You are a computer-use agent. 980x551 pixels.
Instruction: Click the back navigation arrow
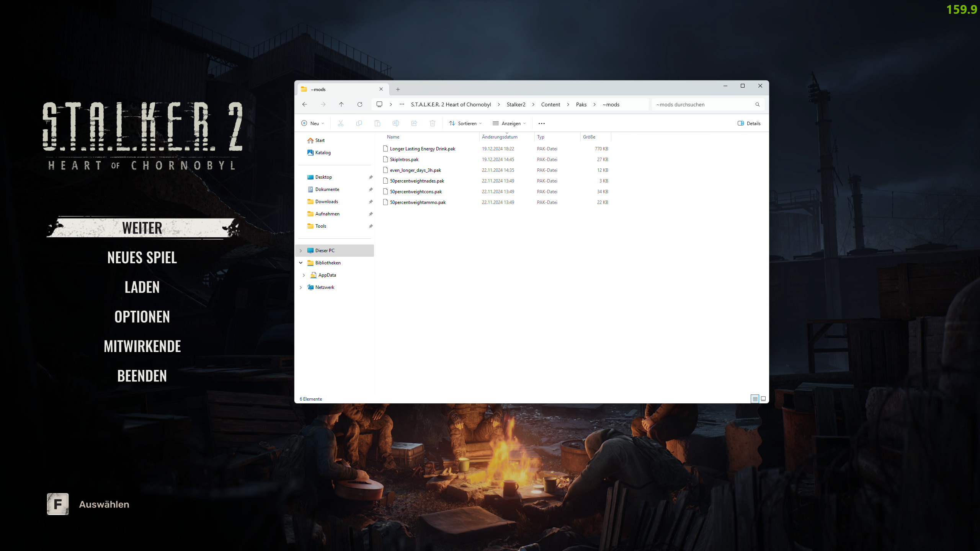pos(305,104)
